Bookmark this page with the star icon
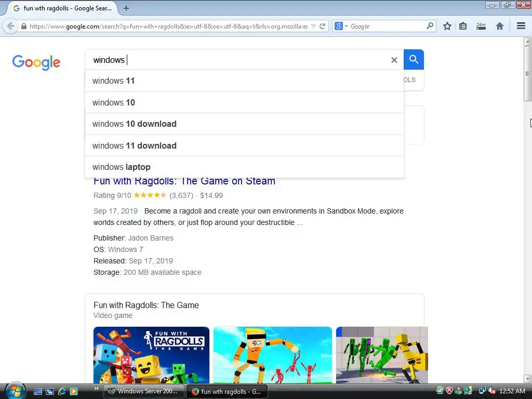 coord(447,26)
